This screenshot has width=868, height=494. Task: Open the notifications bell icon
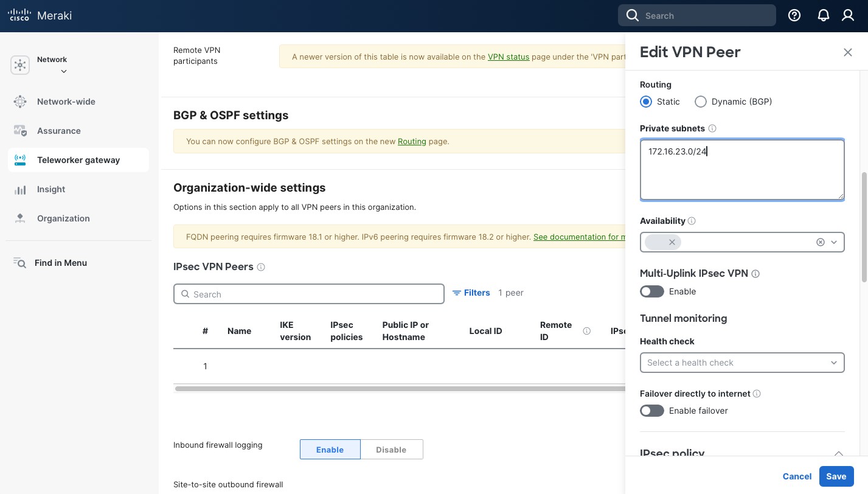[823, 16]
